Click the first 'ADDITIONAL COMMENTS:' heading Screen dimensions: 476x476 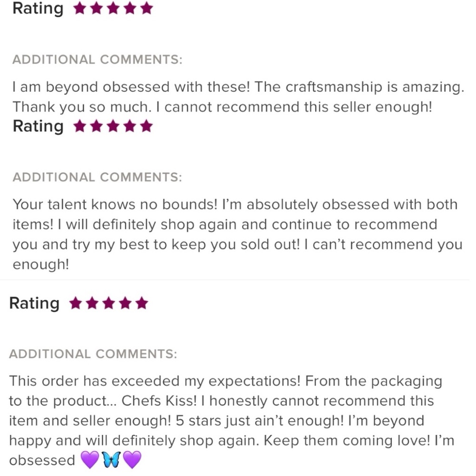[x=98, y=59]
